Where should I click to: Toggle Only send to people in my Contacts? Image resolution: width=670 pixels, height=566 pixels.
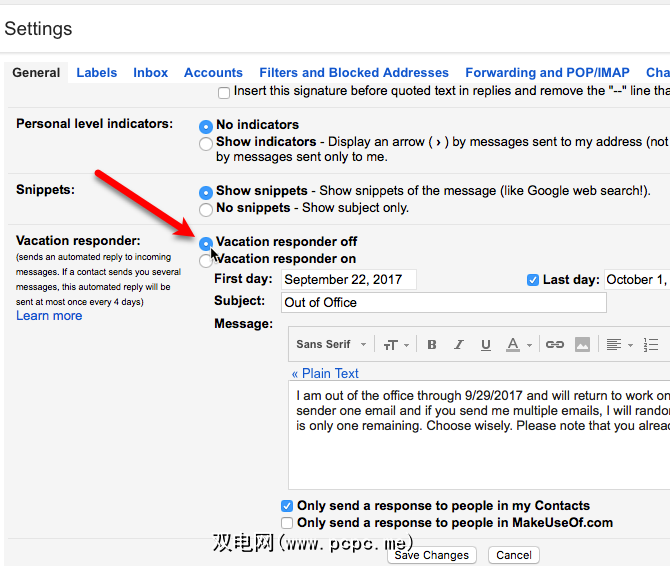click(287, 506)
